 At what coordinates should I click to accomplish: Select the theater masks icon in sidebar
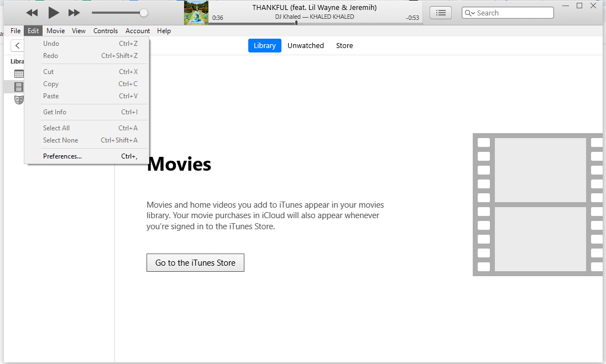(x=19, y=100)
